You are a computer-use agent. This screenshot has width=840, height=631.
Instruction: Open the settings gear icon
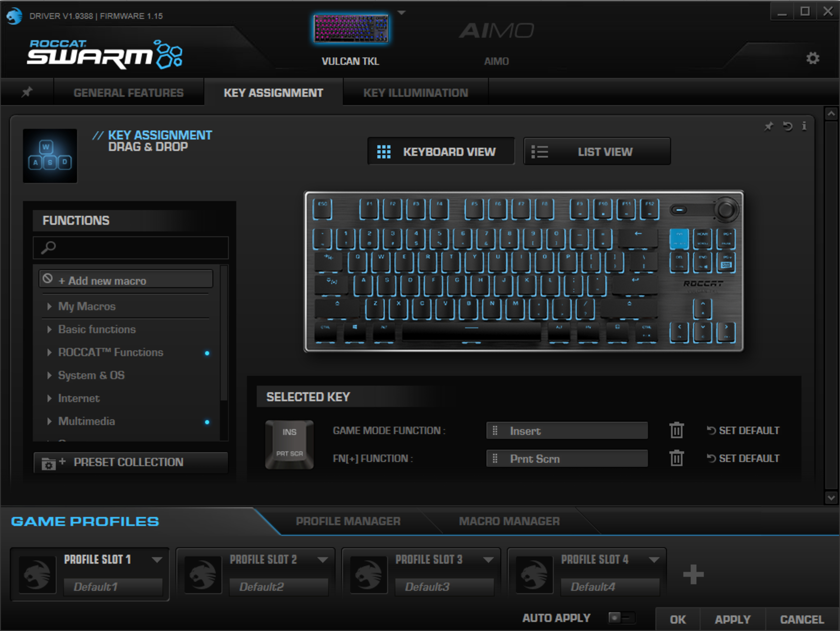coord(813,58)
